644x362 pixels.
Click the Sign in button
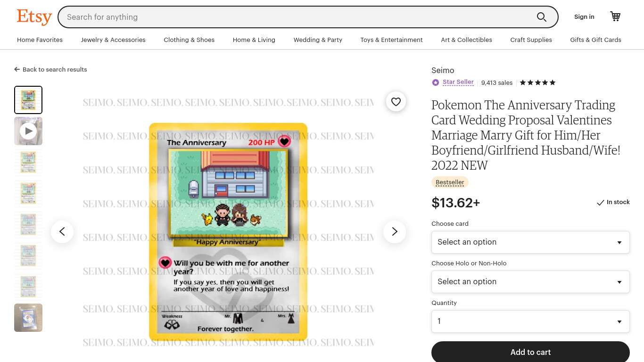pyautogui.click(x=584, y=17)
